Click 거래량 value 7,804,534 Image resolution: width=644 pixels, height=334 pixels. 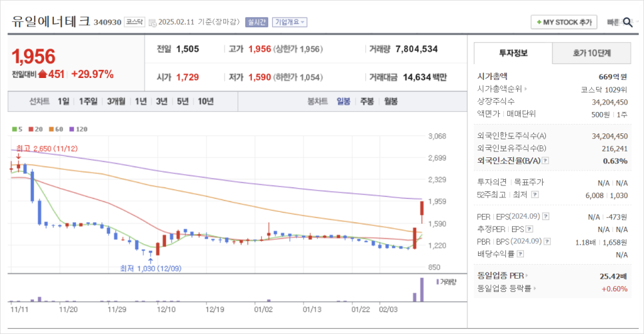(x=417, y=49)
